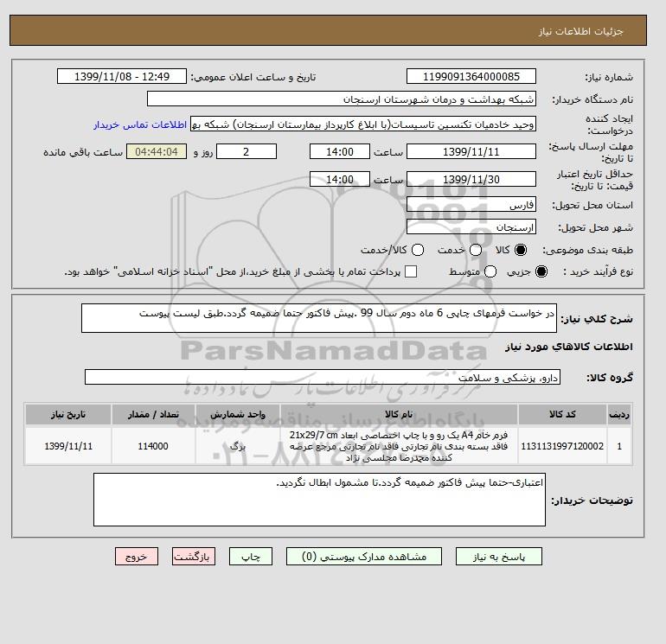Click the quantity cell 114000
This screenshot has height=644, width=666.
point(153,446)
